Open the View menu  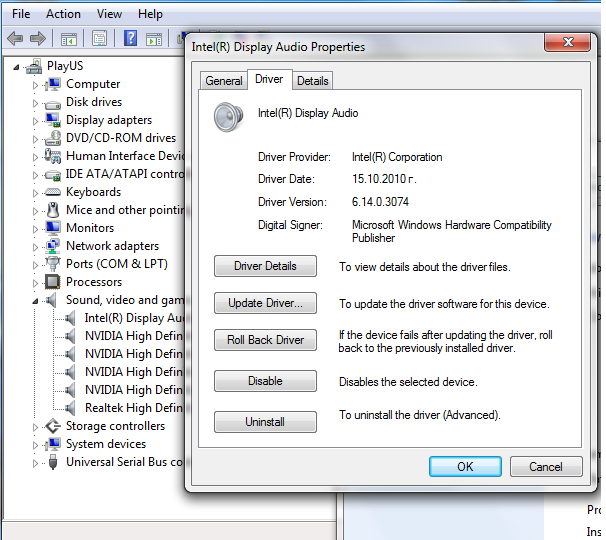coord(109,14)
